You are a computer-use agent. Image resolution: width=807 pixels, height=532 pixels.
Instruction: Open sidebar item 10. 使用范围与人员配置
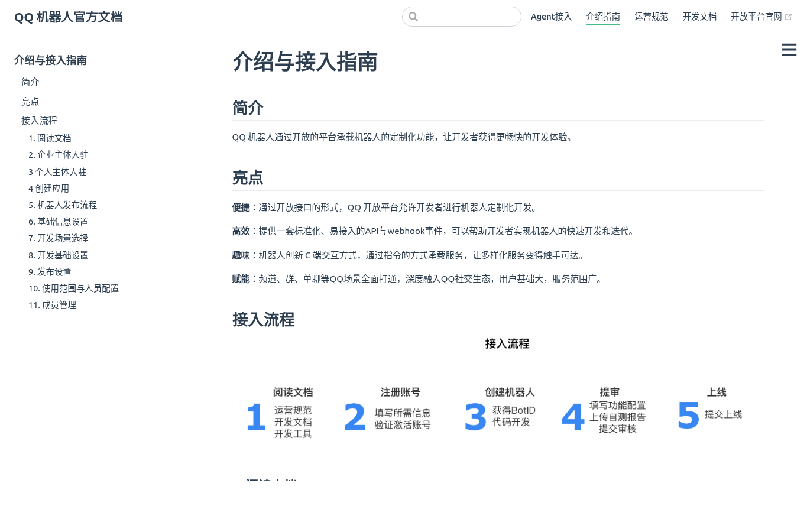pyautogui.click(x=74, y=288)
